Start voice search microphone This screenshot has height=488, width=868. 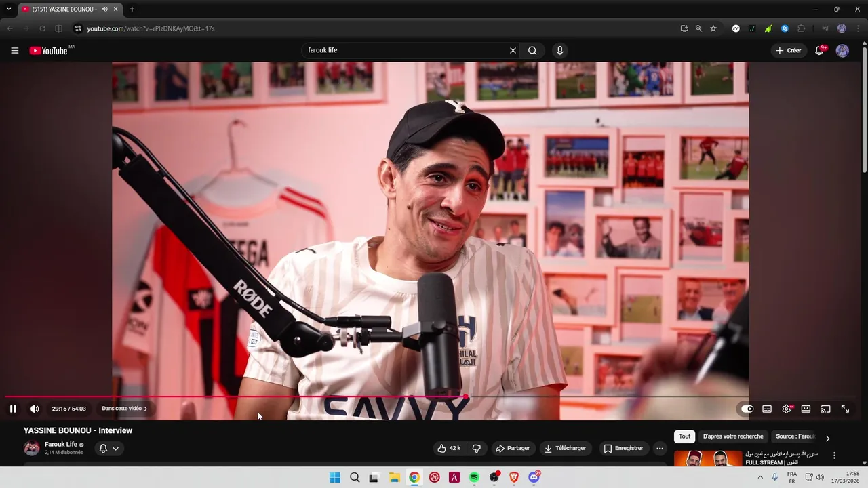pyautogui.click(x=559, y=50)
